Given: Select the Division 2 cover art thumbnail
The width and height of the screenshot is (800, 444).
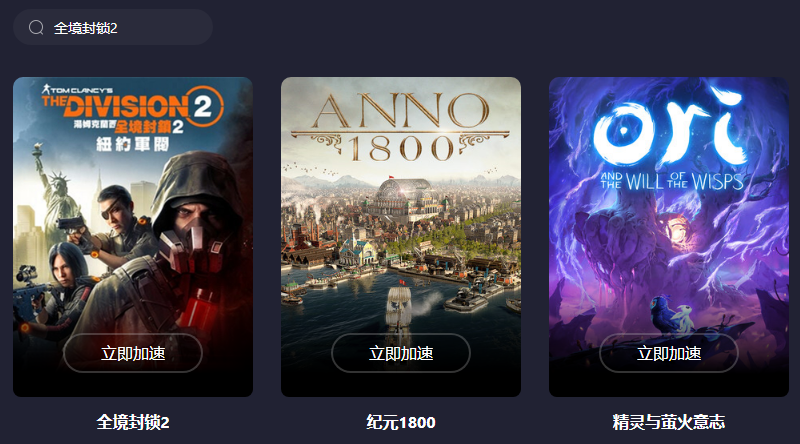Looking at the screenshot, I should tap(133, 237).
